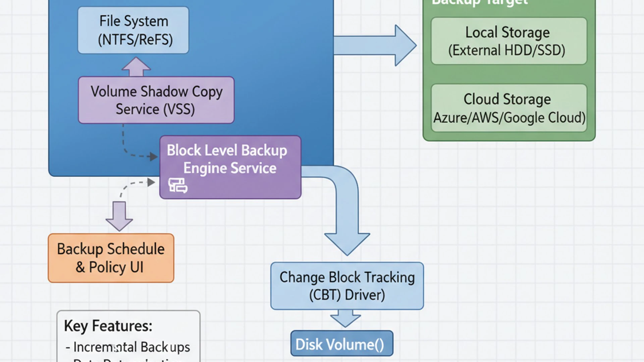Click the Incremental Backups feature line
The width and height of the screenshot is (644, 362).
click(128, 347)
